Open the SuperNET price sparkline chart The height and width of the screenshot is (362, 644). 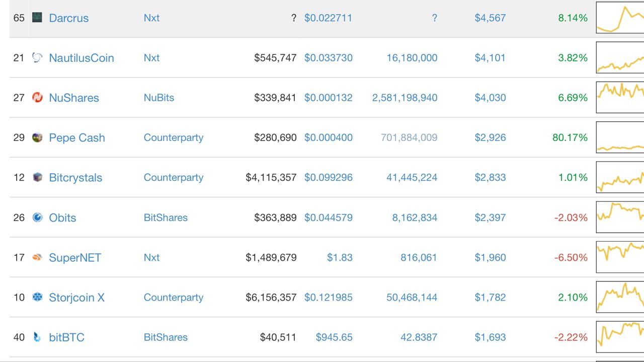[620, 257]
